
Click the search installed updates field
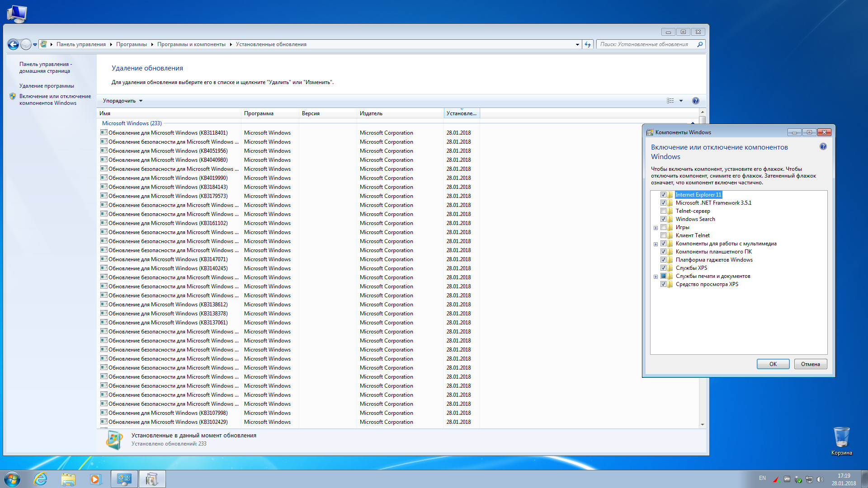tap(644, 44)
